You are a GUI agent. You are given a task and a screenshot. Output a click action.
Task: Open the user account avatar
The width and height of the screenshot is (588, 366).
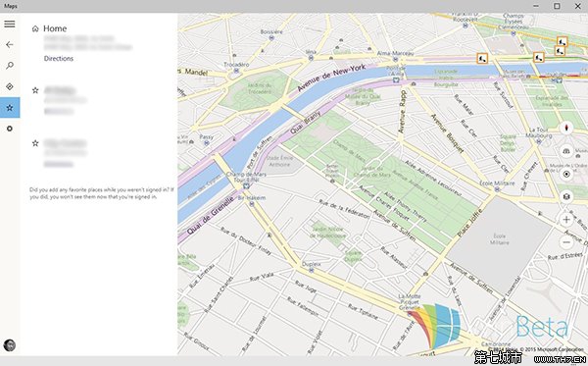10,345
